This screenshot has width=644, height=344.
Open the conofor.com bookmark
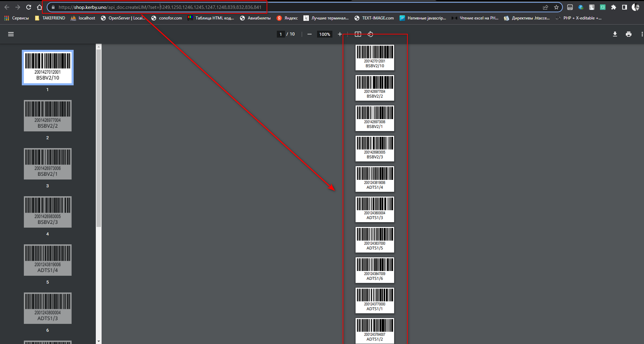click(x=167, y=18)
